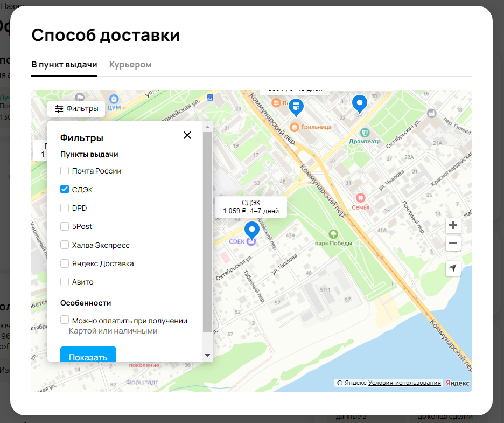Click the парк Победы tree icon

pos(333,234)
